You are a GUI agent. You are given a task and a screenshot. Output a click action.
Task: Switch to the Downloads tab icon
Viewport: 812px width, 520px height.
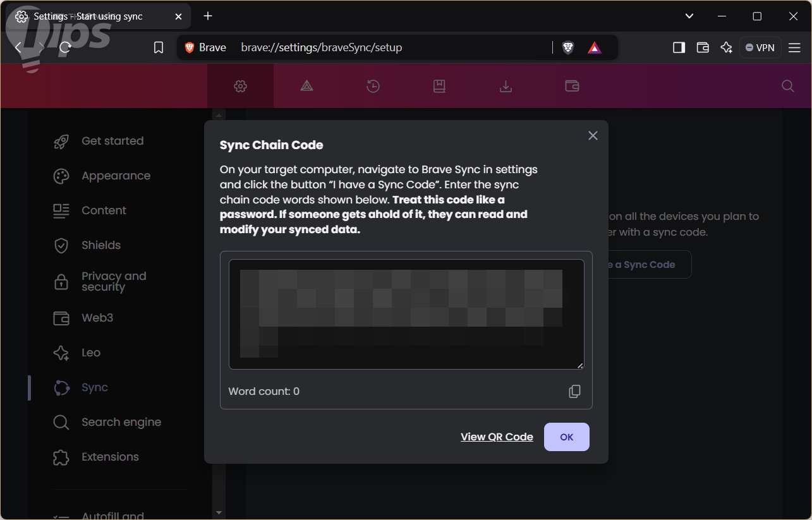pos(506,86)
